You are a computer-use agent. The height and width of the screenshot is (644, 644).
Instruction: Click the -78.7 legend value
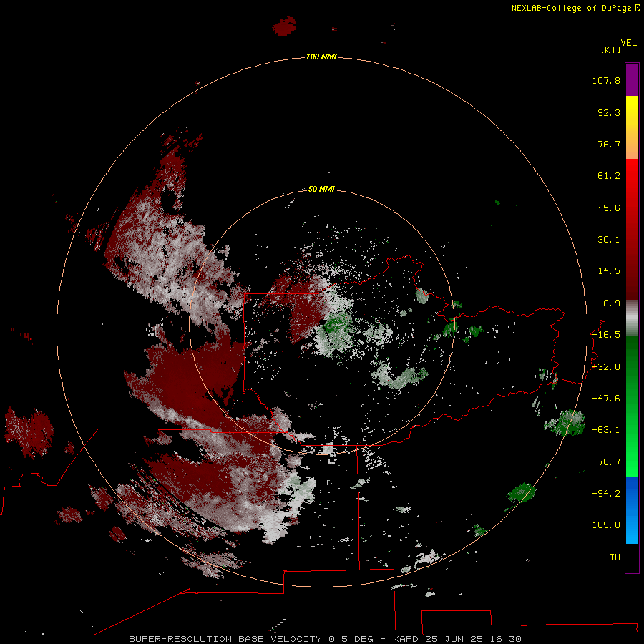pos(606,462)
